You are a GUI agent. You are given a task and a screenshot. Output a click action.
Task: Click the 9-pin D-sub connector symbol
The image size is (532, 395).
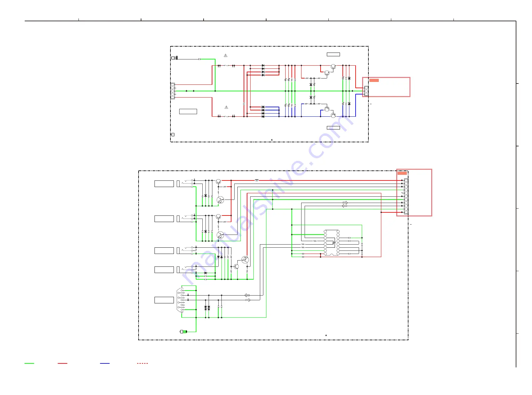(180, 300)
